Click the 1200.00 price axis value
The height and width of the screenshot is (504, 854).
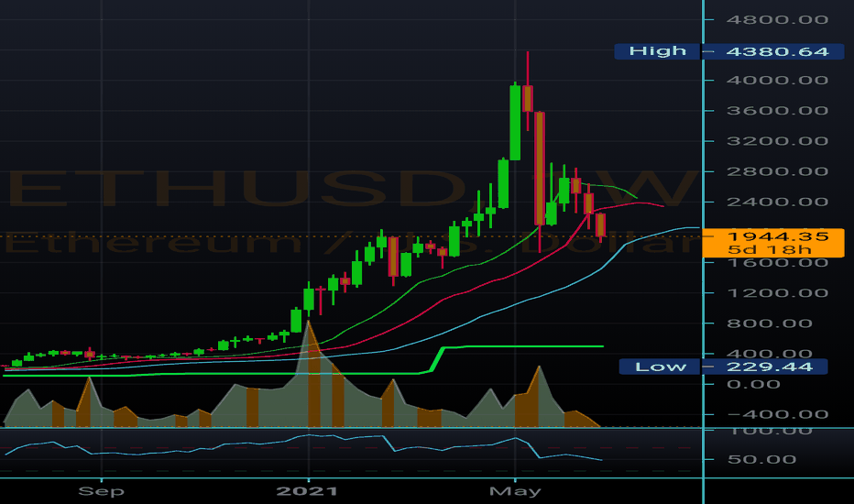click(x=777, y=293)
